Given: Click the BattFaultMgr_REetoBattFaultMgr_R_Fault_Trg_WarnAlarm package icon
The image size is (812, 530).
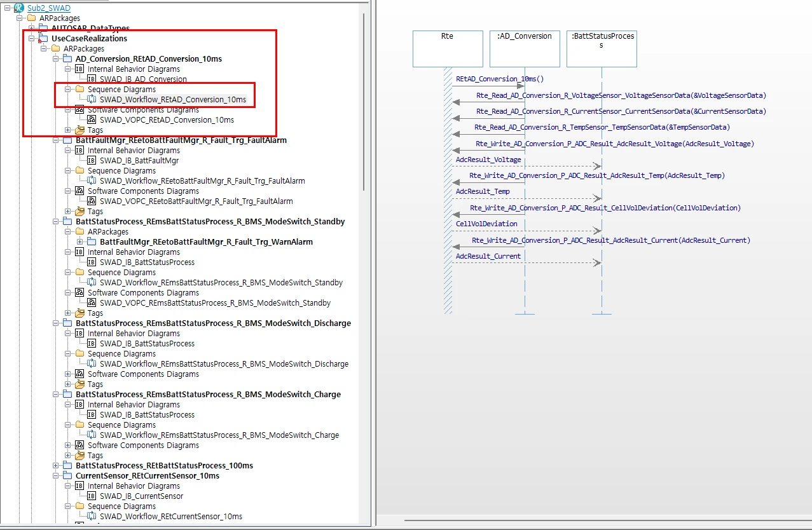Looking at the screenshot, I should pyautogui.click(x=92, y=242).
